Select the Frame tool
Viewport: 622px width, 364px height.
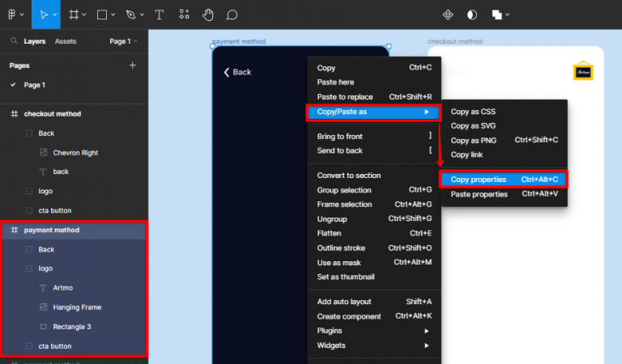point(74,15)
